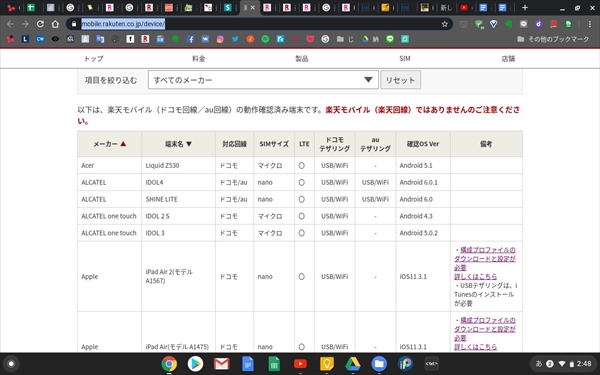Open Gmail from the shelf

222,364
